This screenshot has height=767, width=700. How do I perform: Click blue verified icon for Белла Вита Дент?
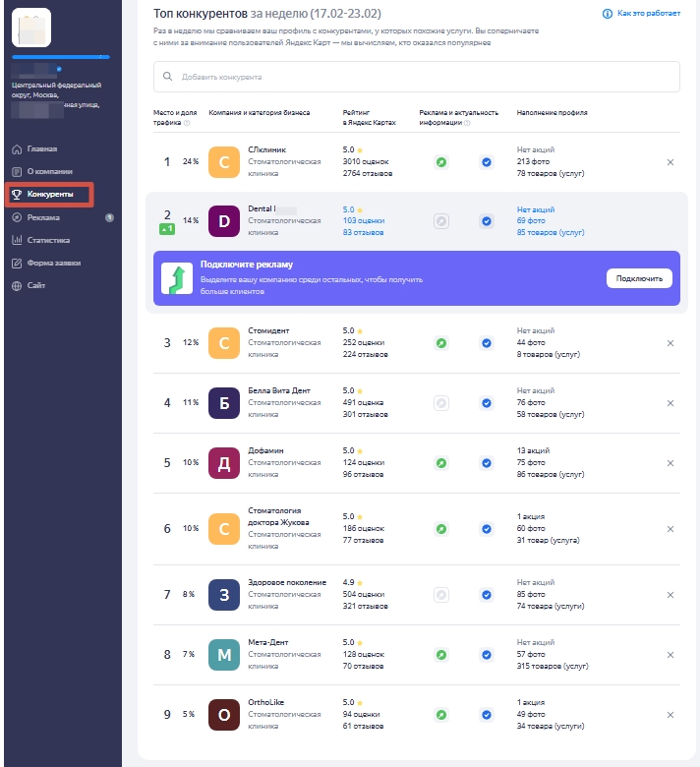[487, 403]
